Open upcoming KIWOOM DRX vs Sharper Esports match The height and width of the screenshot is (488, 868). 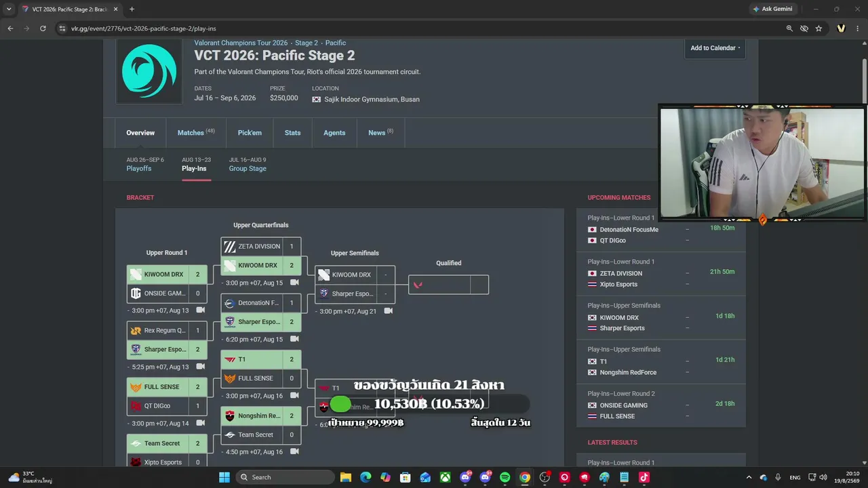point(661,317)
